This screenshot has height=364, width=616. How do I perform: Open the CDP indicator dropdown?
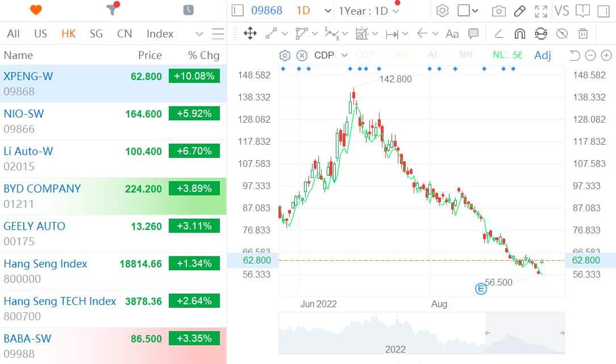(x=344, y=55)
